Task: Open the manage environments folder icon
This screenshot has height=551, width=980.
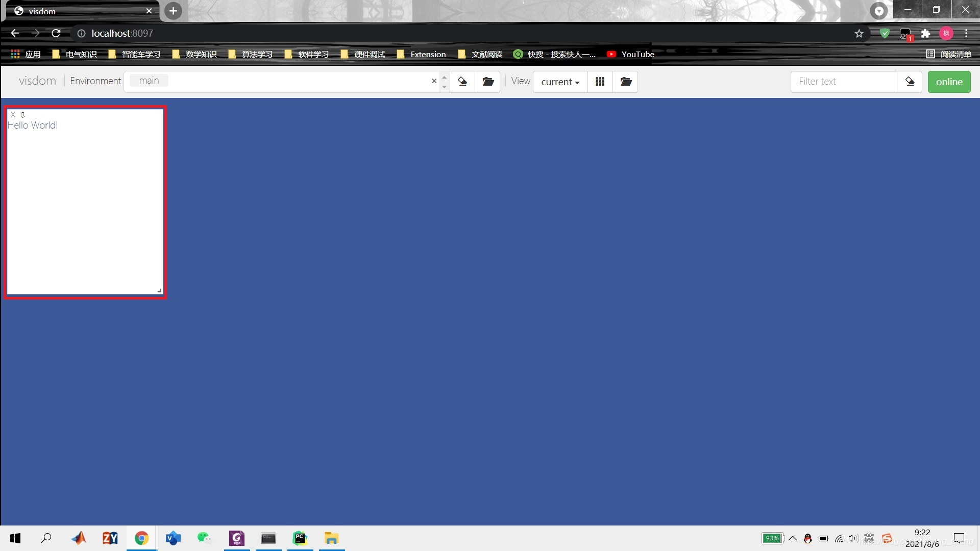Action: coord(488,82)
